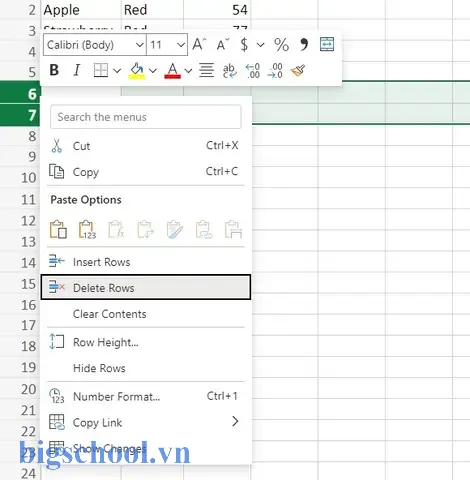Apply Percent Style format

pyautogui.click(x=281, y=44)
